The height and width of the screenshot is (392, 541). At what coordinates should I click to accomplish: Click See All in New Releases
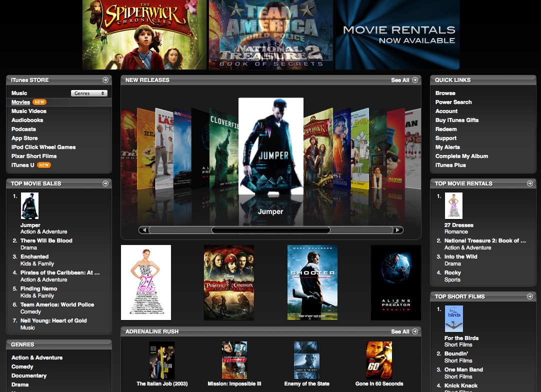[x=400, y=80]
